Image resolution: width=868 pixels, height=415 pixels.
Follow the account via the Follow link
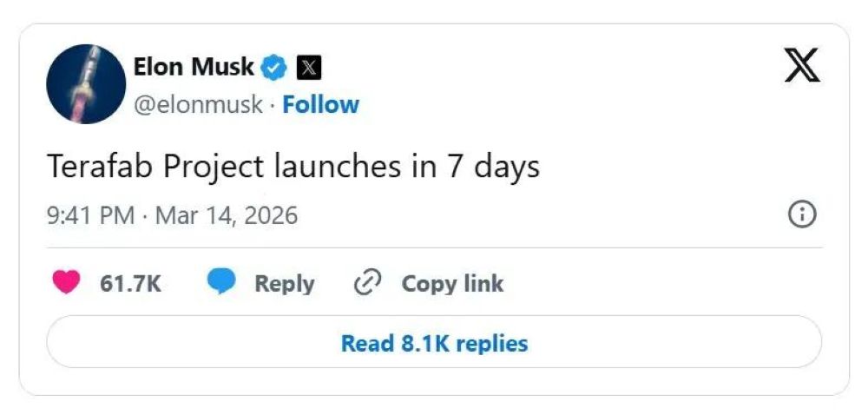coord(320,105)
